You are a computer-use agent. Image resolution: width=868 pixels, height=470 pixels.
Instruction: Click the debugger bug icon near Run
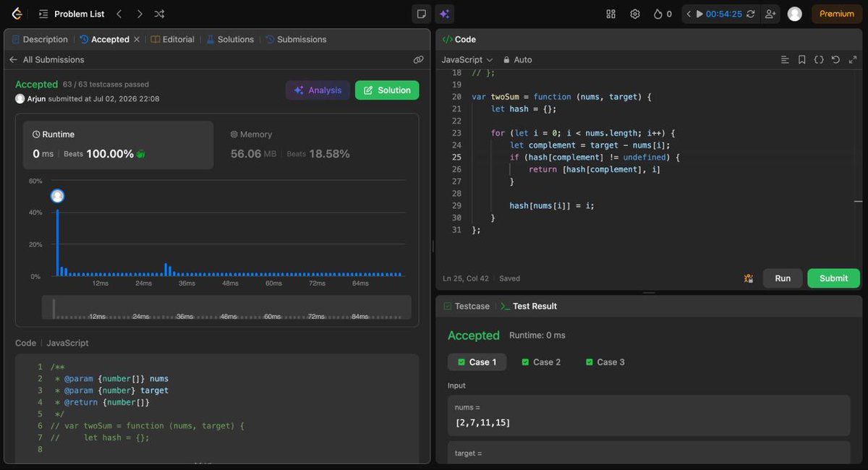pos(749,278)
